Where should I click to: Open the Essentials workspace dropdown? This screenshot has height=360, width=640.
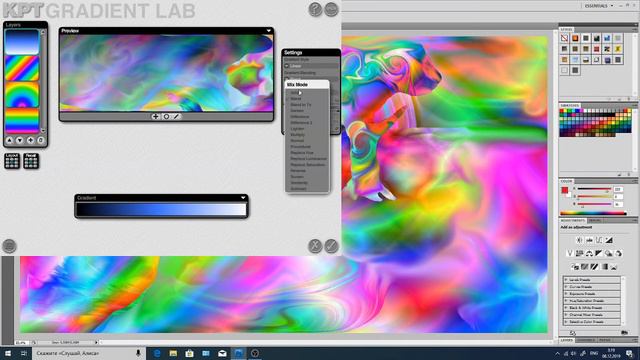click(599, 6)
